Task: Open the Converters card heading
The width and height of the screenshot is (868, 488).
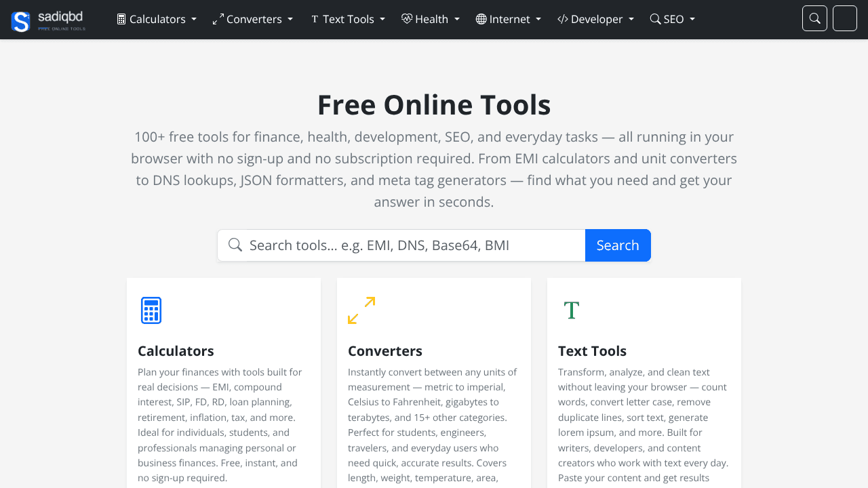Action: (x=385, y=351)
